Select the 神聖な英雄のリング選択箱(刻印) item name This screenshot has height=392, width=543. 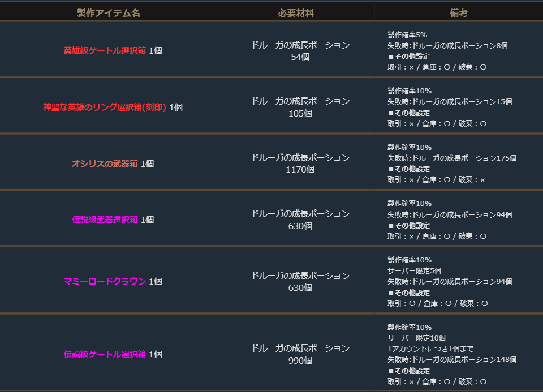[x=105, y=107]
